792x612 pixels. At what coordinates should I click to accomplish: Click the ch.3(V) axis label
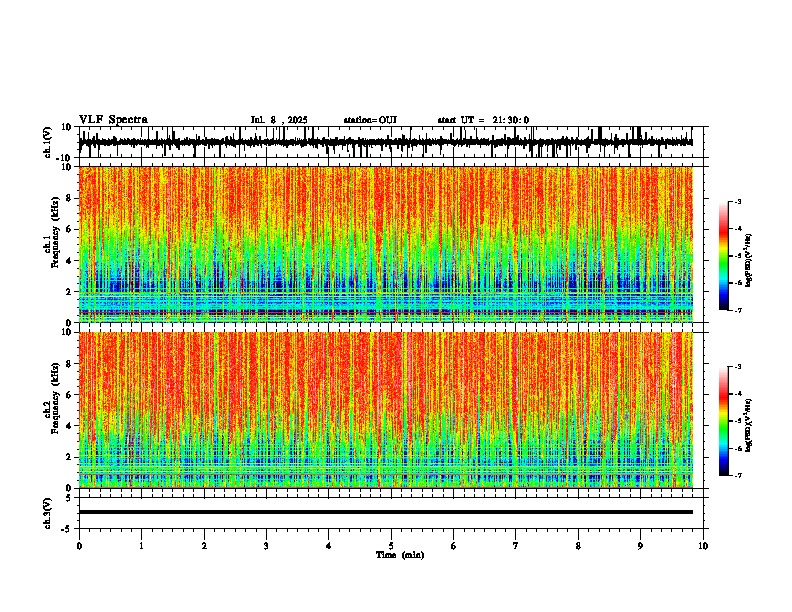48,513
